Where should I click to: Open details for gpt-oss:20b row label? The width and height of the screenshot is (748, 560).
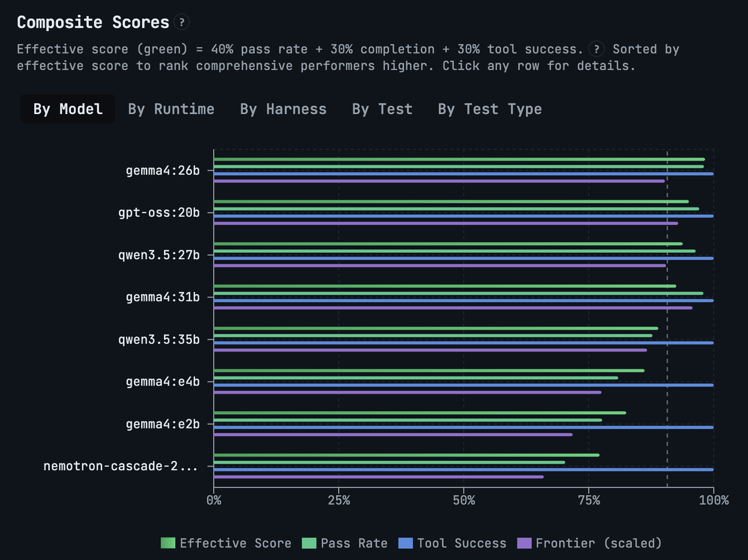[159, 212]
